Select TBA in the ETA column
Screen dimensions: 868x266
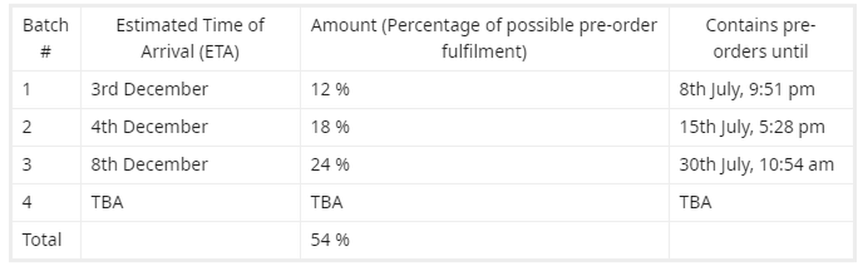point(190,202)
